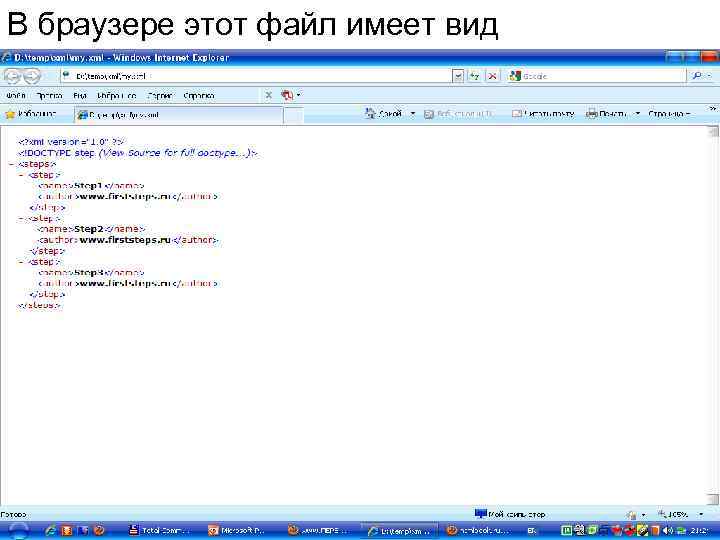Click the Читать почту mail button
Viewport: 720px width, 540px height.
(x=543, y=113)
